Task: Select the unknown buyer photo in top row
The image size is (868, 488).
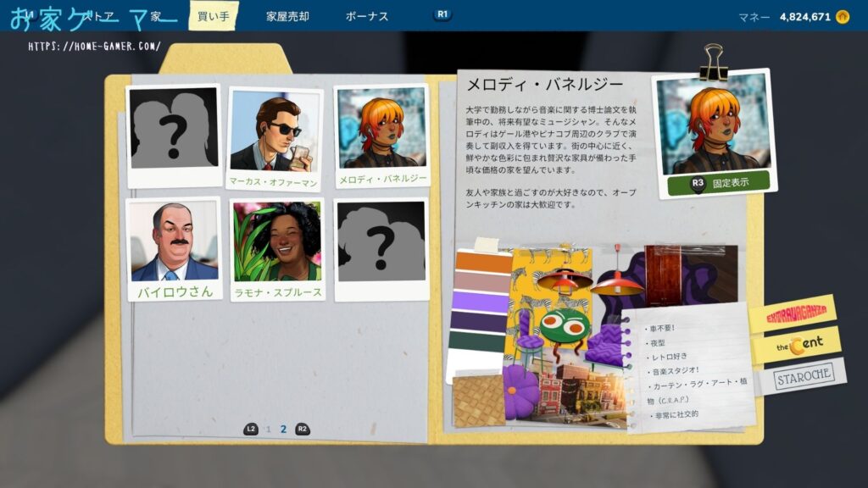Action: point(174,135)
